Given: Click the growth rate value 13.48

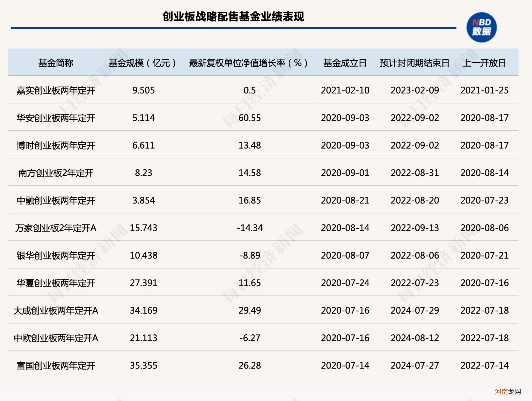Looking at the screenshot, I should (x=250, y=145).
